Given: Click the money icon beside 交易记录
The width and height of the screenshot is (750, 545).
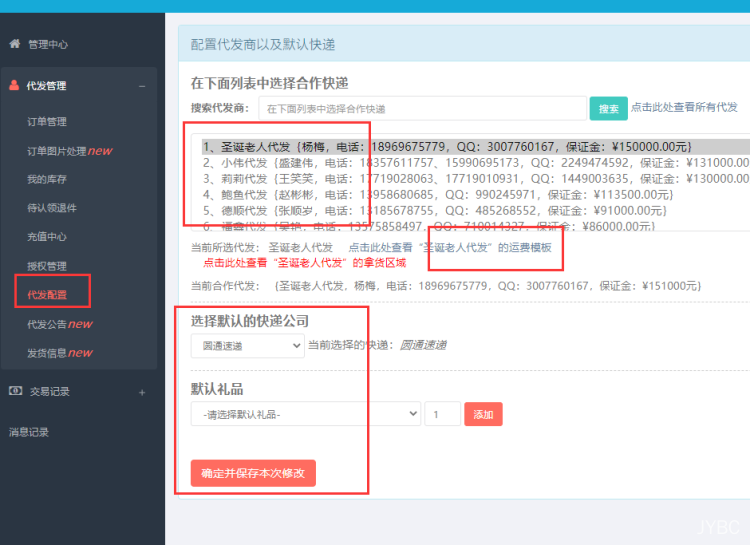Looking at the screenshot, I should 14,391.
